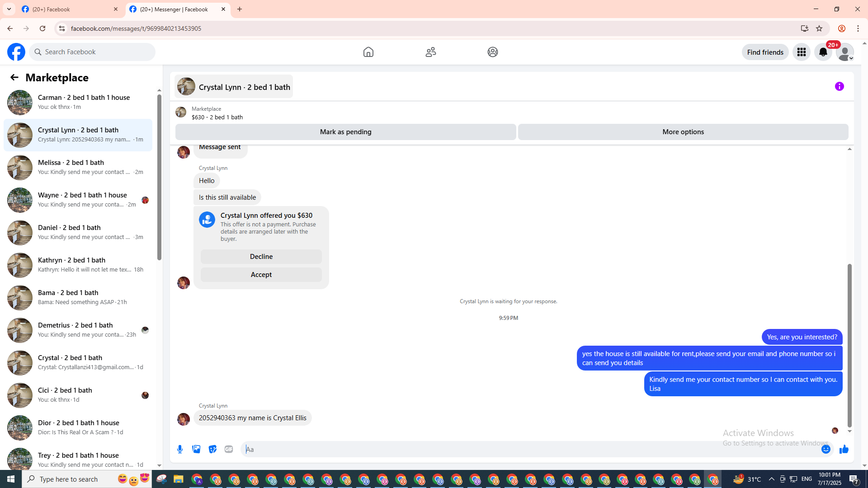Open Windows Start menu
The height and width of the screenshot is (488, 868).
coord(11,479)
